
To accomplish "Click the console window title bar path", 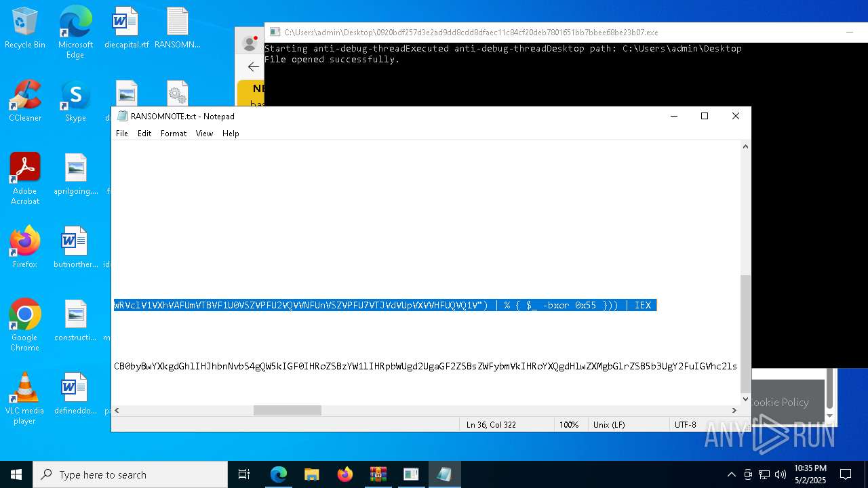I will pyautogui.click(x=471, y=32).
